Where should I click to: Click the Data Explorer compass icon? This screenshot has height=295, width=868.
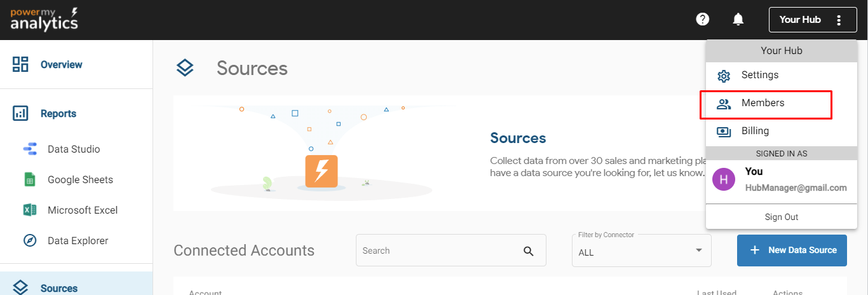pyautogui.click(x=30, y=241)
